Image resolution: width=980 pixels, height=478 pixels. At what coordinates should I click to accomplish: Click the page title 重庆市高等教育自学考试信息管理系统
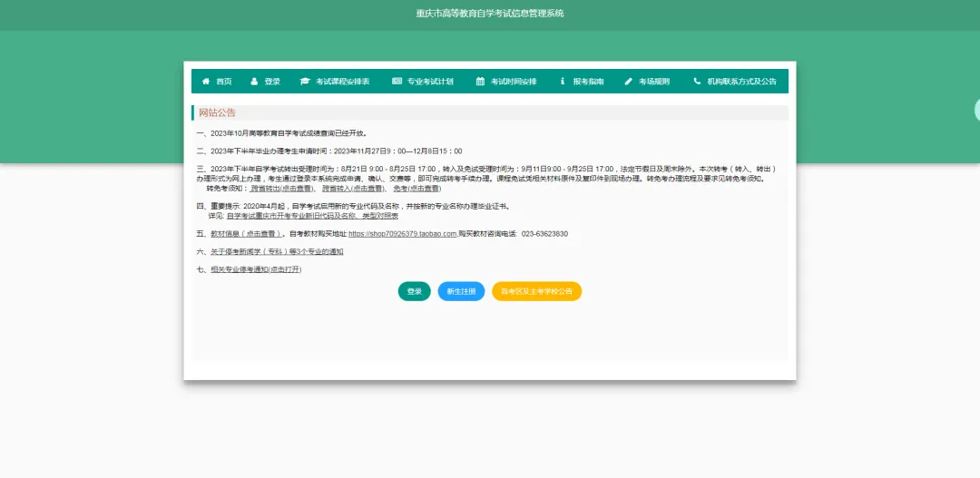click(490, 13)
